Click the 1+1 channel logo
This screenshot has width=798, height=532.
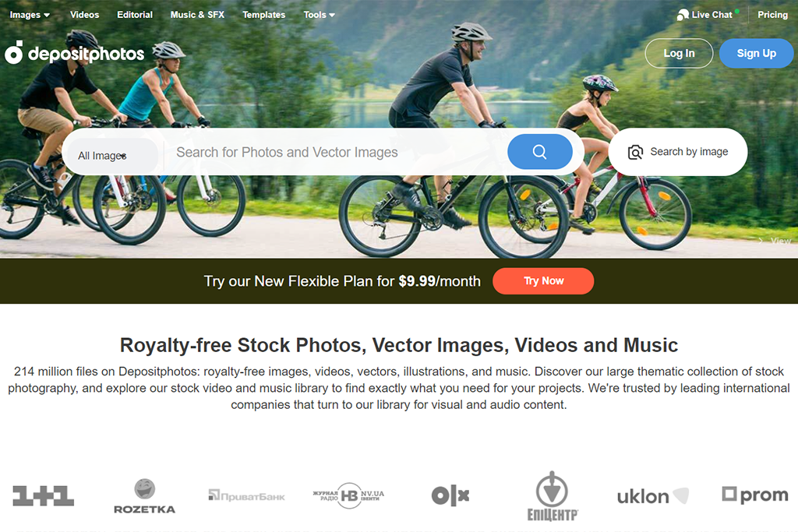pyautogui.click(x=44, y=496)
